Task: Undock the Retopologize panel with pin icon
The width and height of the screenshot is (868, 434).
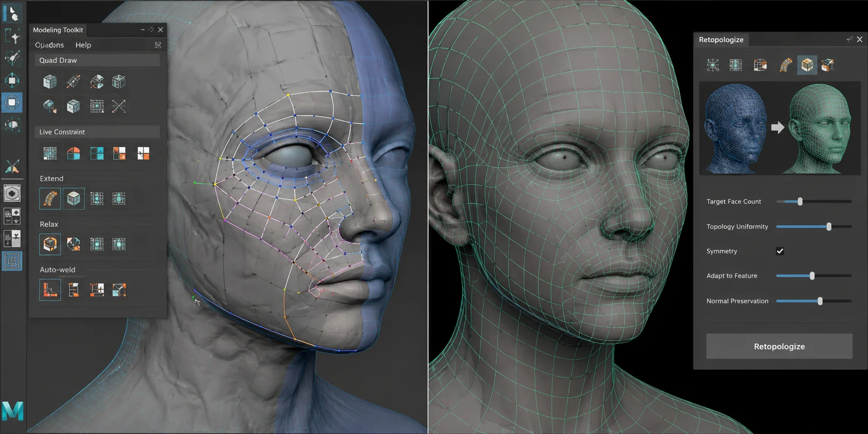Action: pos(849,39)
